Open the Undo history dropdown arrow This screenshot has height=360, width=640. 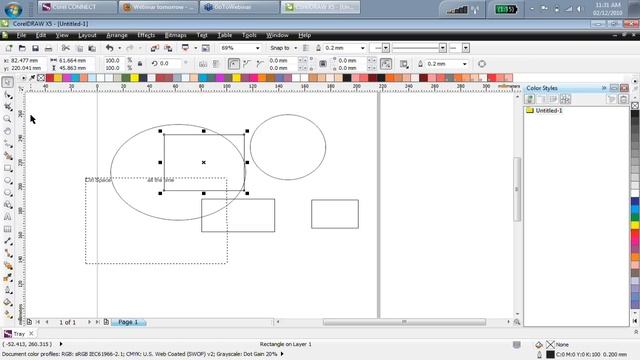pyautogui.click(x=119, y=48)
